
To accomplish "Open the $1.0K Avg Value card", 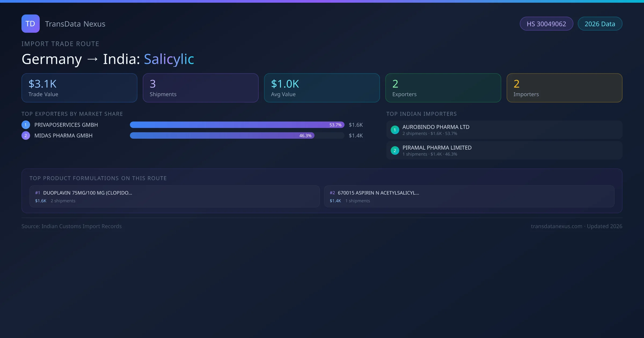I will [322, 88].
